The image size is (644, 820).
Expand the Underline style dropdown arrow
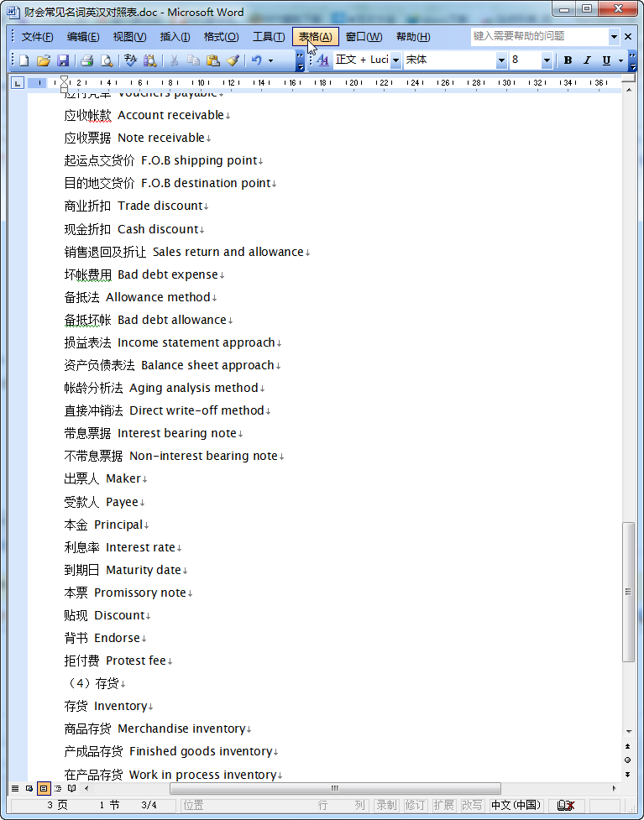click(x=620, y=60)
